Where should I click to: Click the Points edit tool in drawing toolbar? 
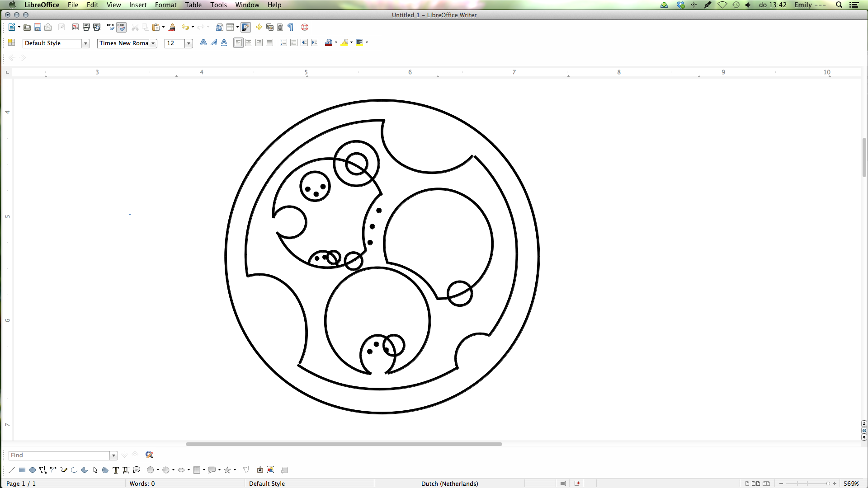(x=246, y=470)
